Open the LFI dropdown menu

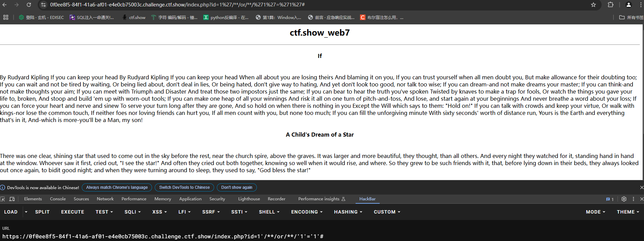(185, 212)
